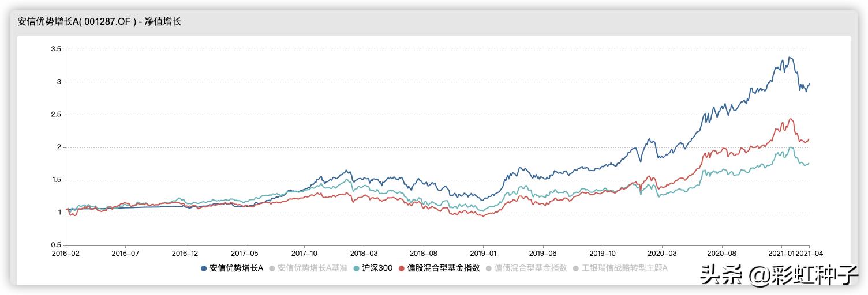Click the chart title 安信优势增长A( 001287.OF ) - 净值增长

[x=99, y=22]
